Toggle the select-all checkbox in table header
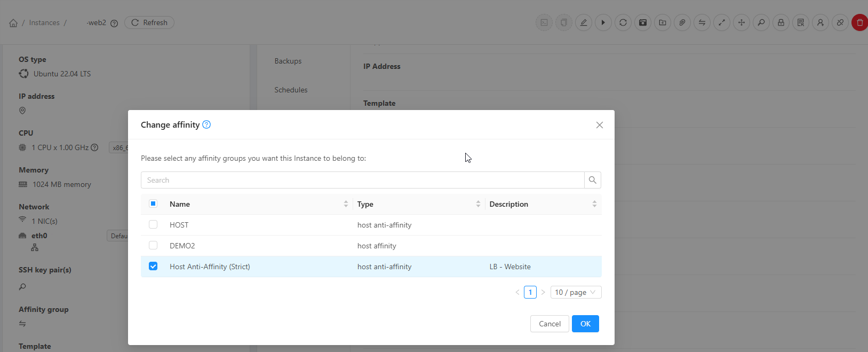Viewport: 868px width, 352px height. [x=153, y=204]
